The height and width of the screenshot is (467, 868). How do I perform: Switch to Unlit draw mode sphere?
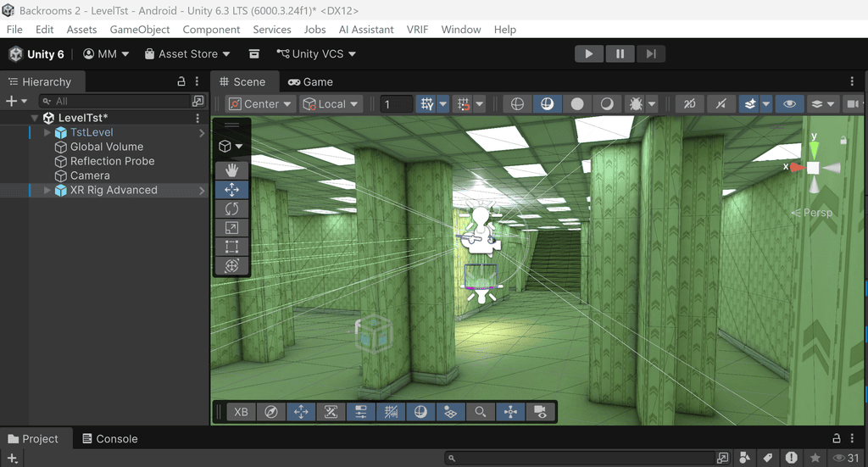(576, 104)
